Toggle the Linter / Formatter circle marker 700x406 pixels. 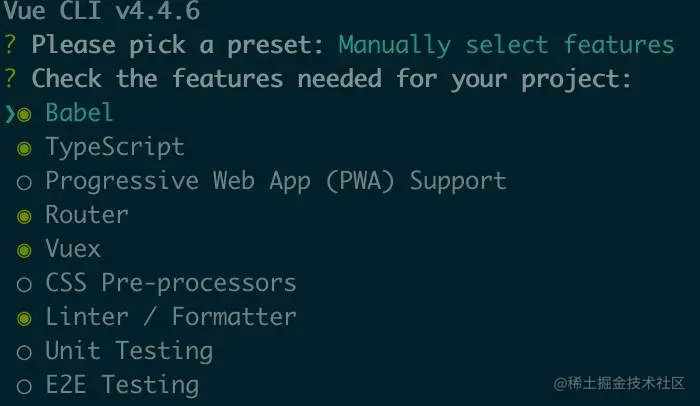(24, 318)
